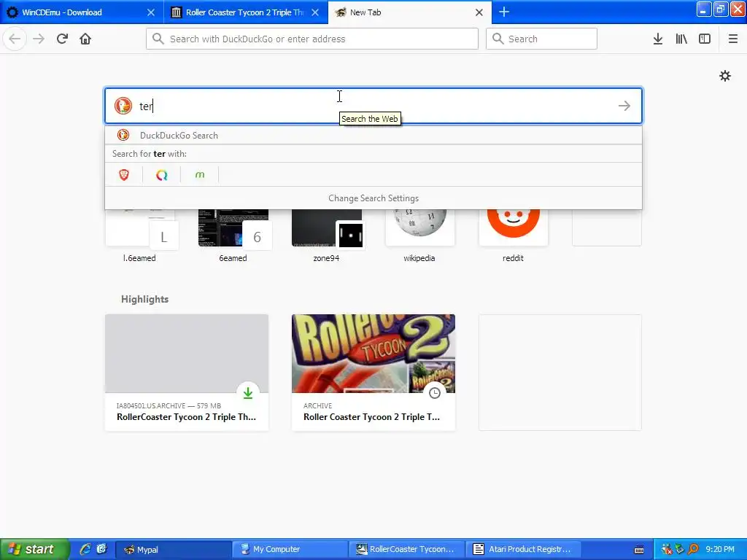Click the keyboard icon in taskbar

(x=639, y=550)
